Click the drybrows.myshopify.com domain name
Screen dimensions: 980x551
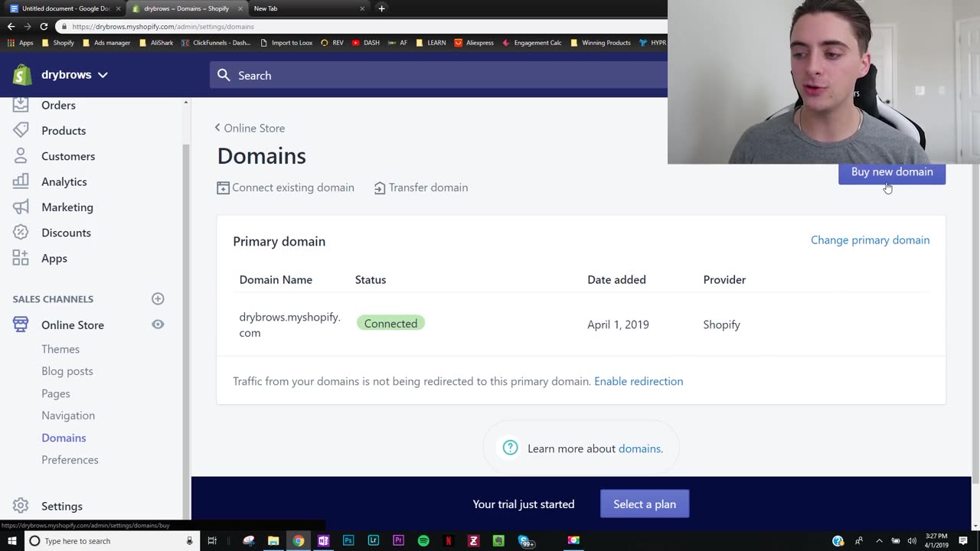tap(289, 324)
